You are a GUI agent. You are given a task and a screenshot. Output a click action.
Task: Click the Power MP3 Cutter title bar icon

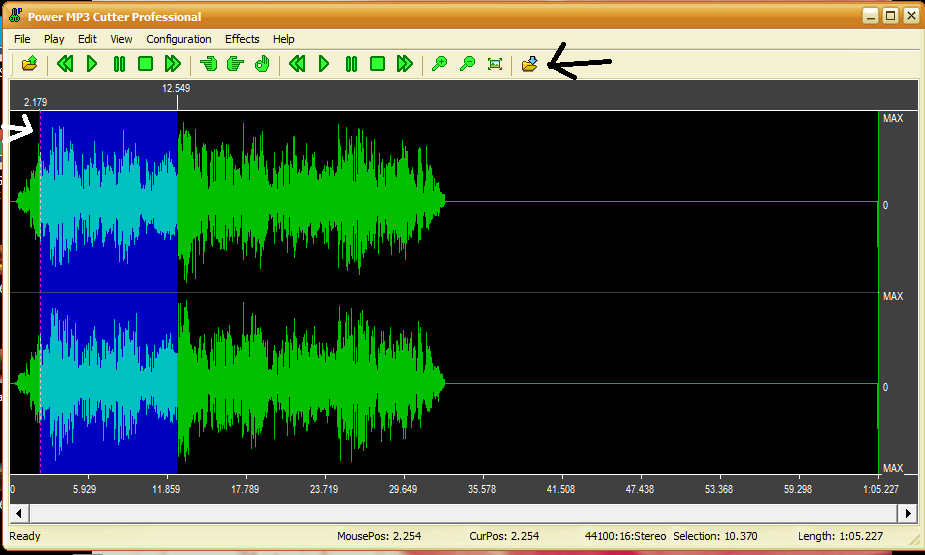[x=15, y=16]
